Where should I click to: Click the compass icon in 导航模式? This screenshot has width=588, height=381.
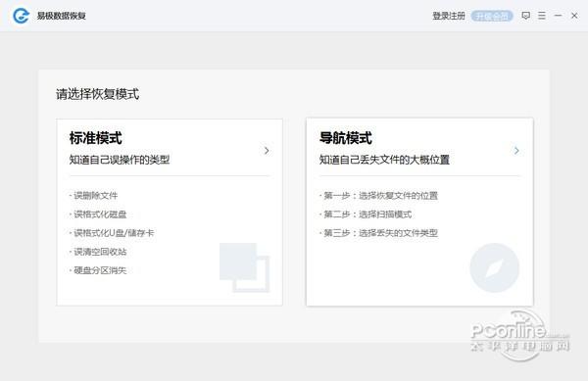pos(495,267)
